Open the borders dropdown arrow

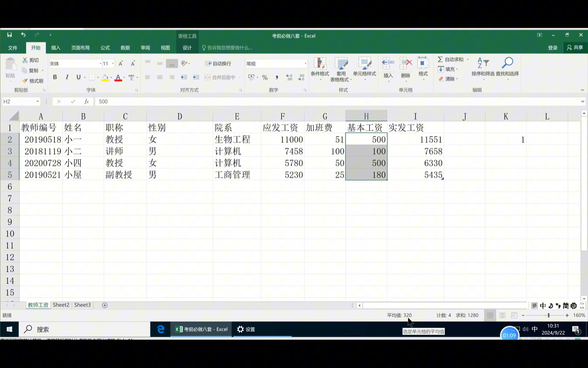coord(98,78)
